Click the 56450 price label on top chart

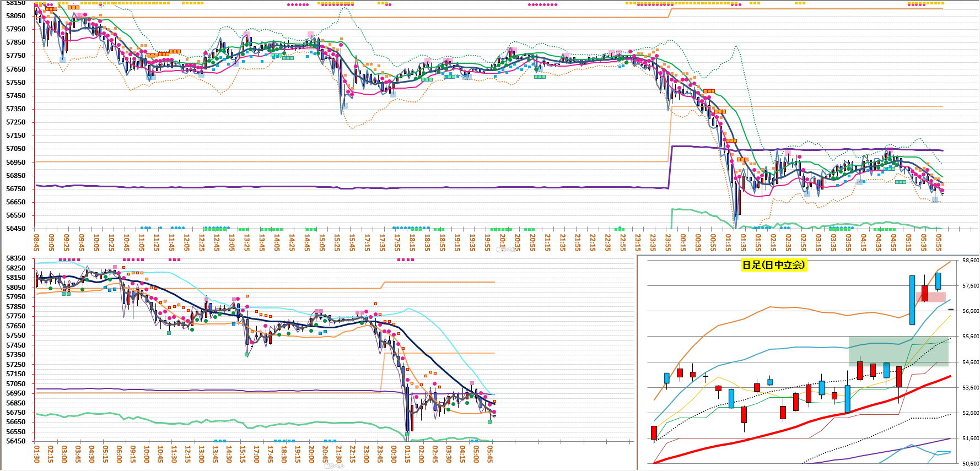[x=15, y=229]
